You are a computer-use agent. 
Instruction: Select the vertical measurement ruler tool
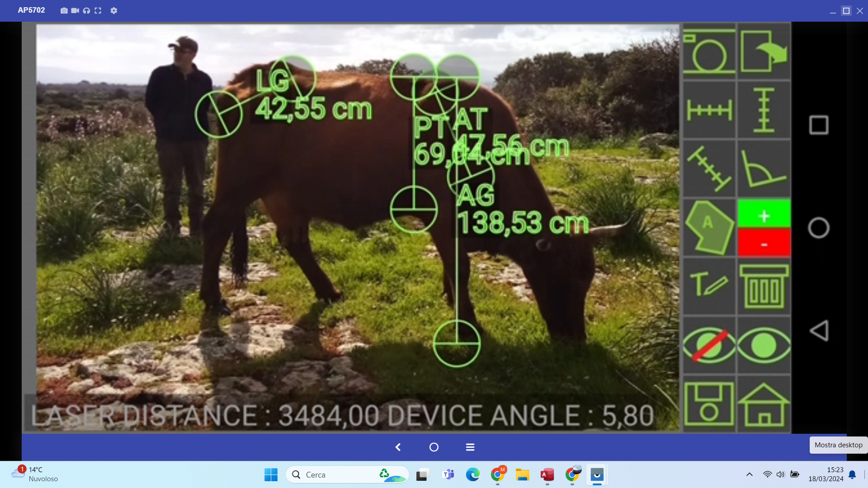coord(764,110)
